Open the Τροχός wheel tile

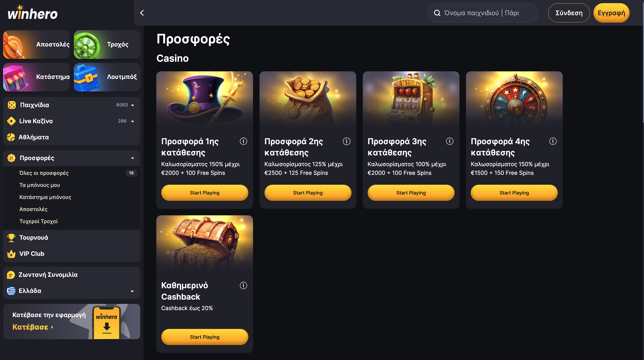107,44
